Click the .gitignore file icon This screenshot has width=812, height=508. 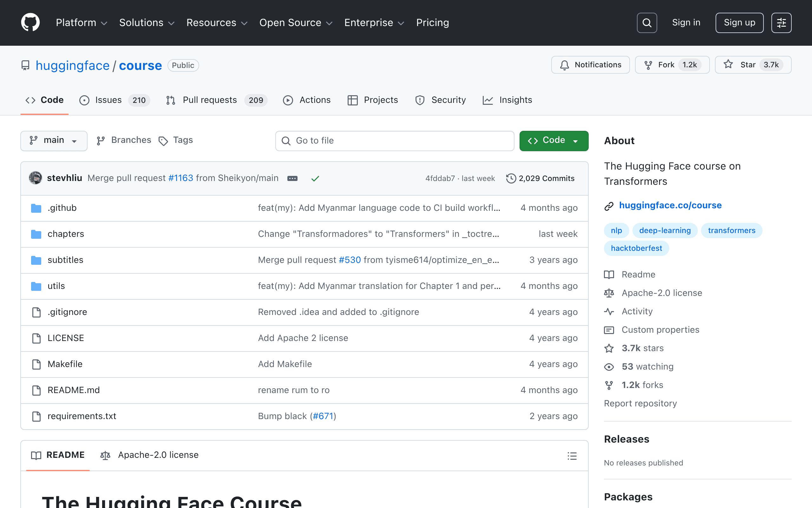pyautogui.click(x=36, y=312)
